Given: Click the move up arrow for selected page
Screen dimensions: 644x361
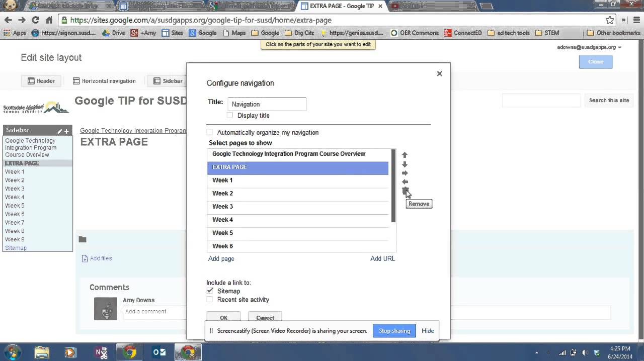Looking at the screenshot, I should [405, 155].
